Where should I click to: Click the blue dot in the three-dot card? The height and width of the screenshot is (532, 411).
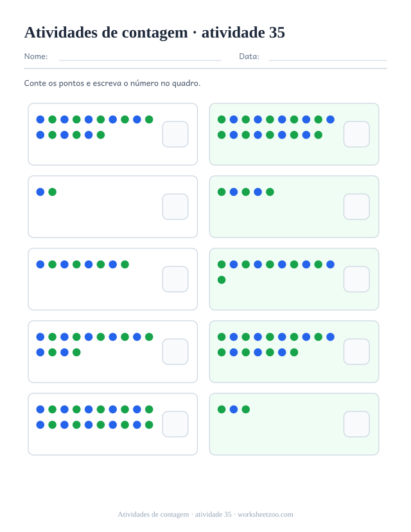pos(234,409)
